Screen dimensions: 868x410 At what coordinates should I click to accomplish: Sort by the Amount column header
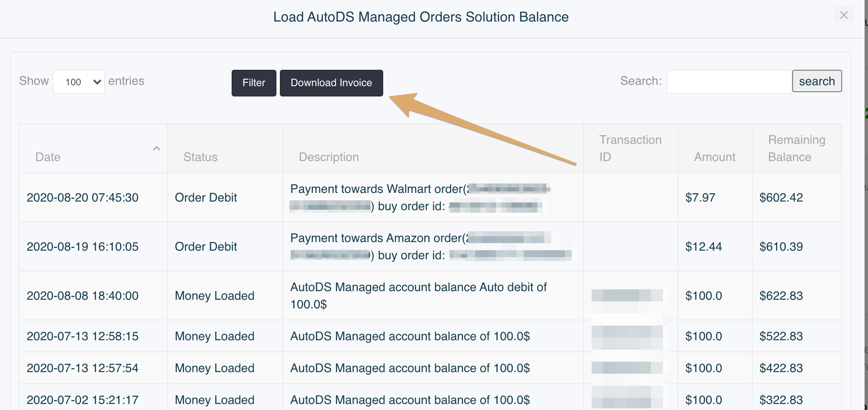(x=715, y=149)
